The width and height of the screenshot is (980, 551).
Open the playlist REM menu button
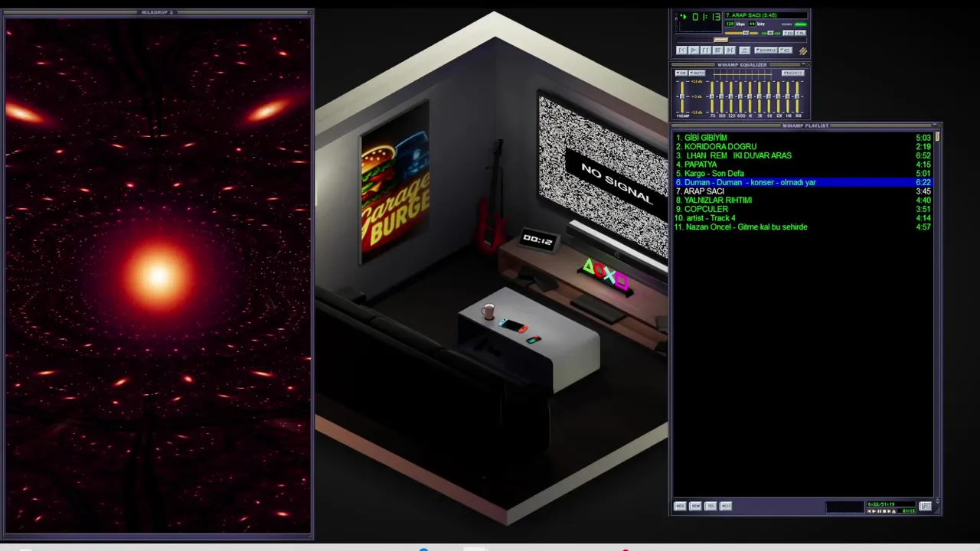click(x=695, y=506)
